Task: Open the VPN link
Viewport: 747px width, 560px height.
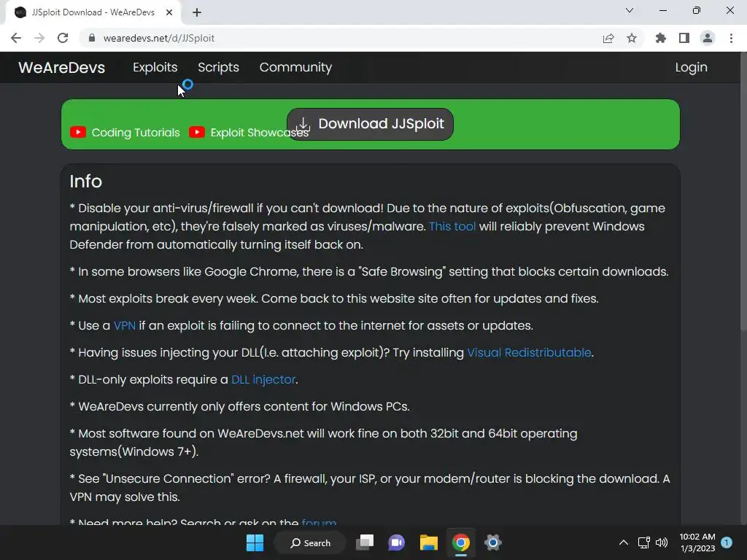Action: point(124,326)
